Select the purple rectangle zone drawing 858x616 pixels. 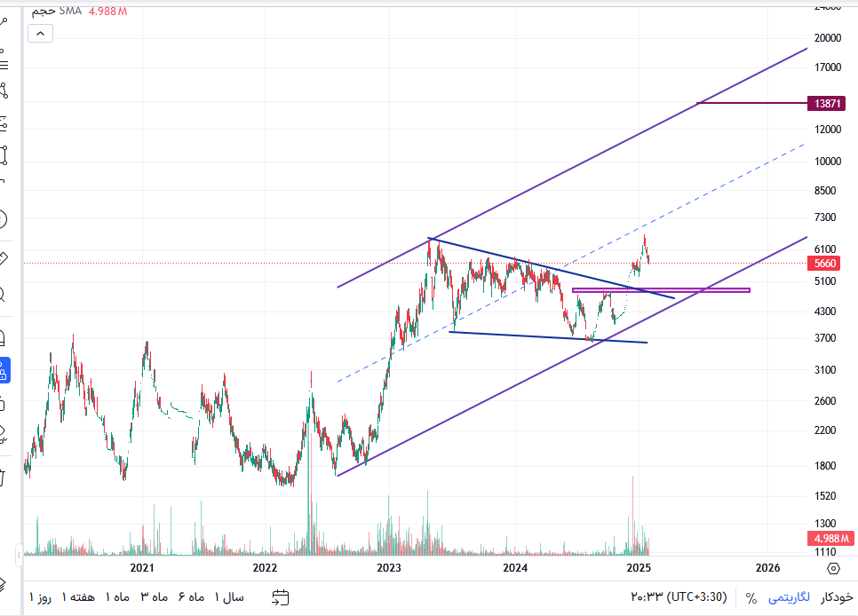661,290
